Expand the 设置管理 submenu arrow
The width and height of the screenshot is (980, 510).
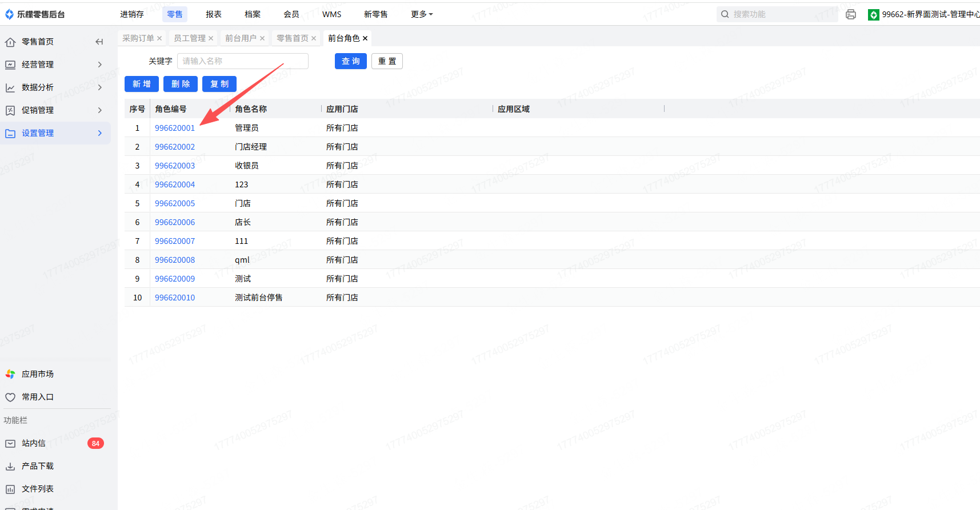100,133
